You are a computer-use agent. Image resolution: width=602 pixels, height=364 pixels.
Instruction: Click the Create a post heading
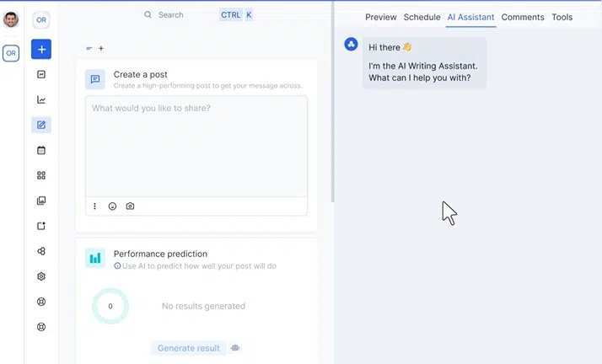(141, 74)
